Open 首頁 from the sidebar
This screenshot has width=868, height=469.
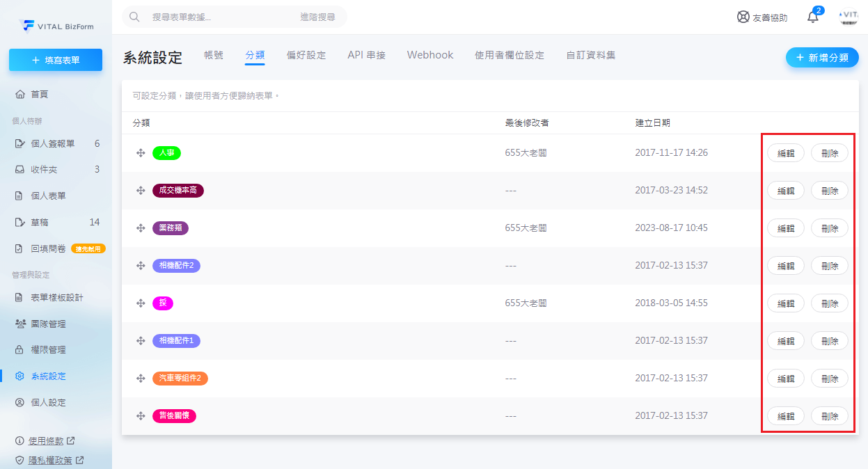pyautogui.click(x=40, y=94)
